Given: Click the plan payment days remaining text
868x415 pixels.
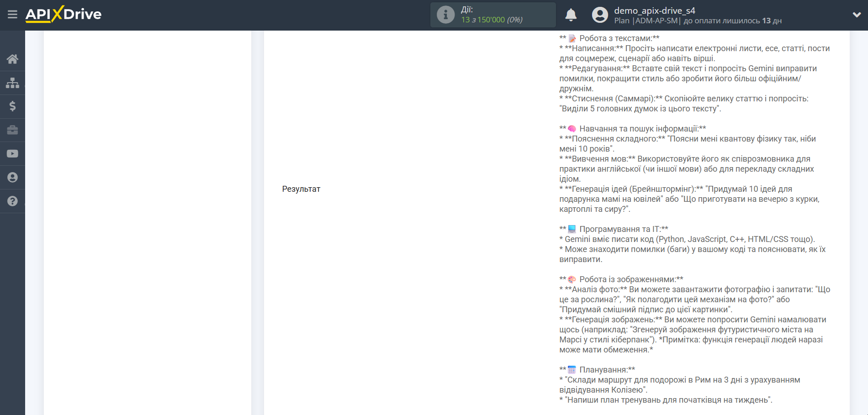Looking at the screenshot, I should coord(732,21).
